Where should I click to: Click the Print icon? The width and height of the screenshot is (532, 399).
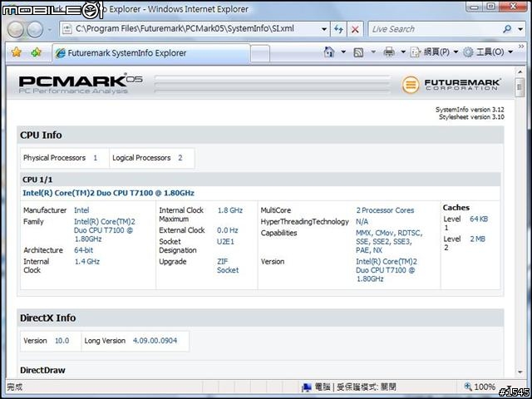[389, 52]
